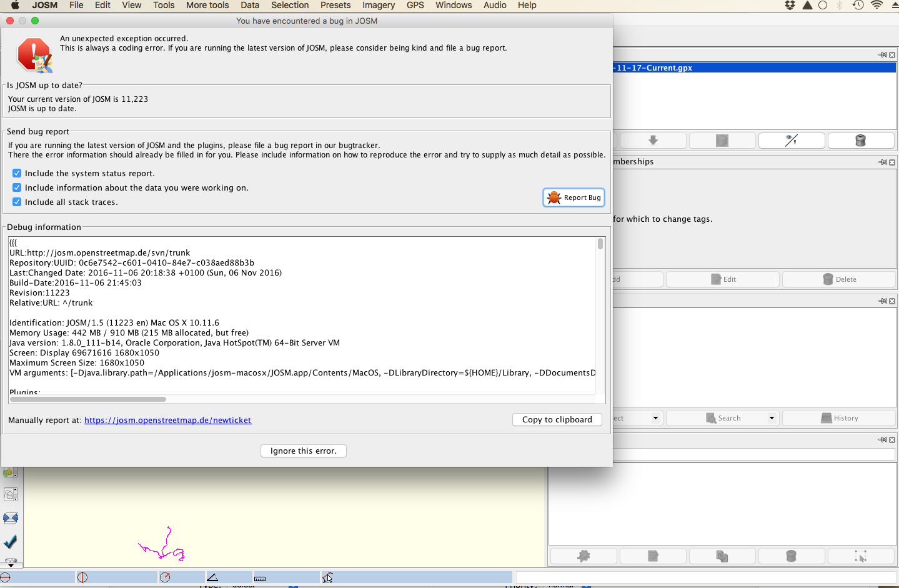This screenshot has width=899, height=588.
Task: Open the Search button dropdown arrow
Action: tap(772, 418)
